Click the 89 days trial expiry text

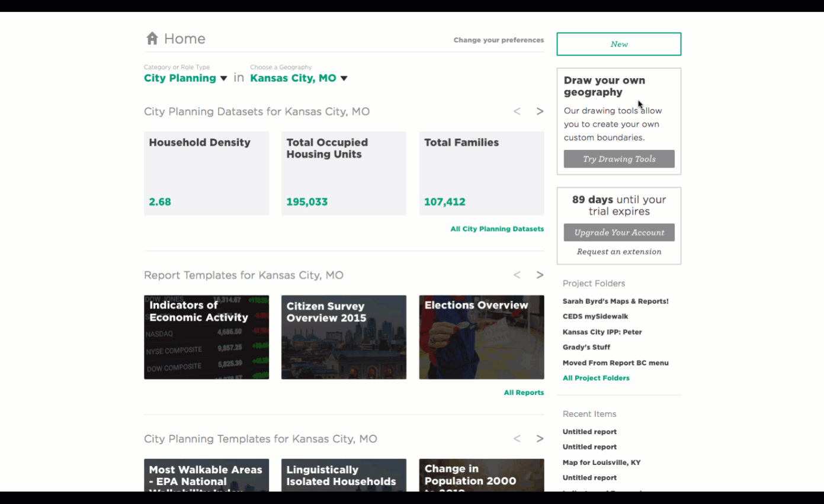point(619,206)
